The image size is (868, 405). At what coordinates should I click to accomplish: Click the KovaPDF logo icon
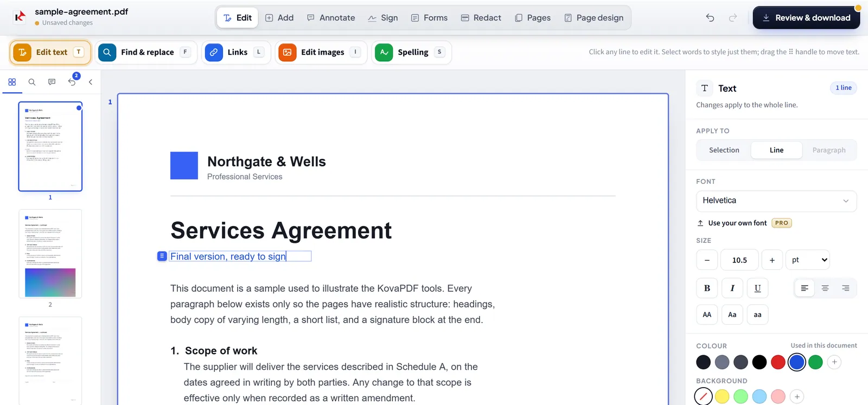coord(20,17)
